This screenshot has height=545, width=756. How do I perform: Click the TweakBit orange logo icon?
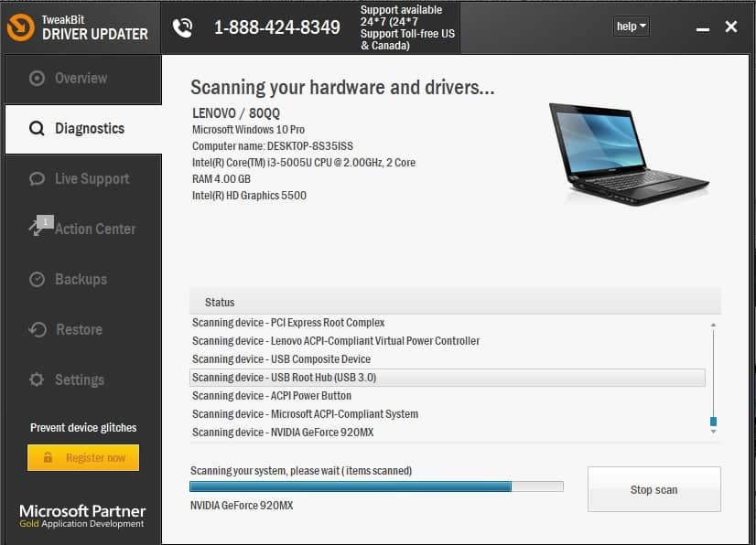(21, 27)
